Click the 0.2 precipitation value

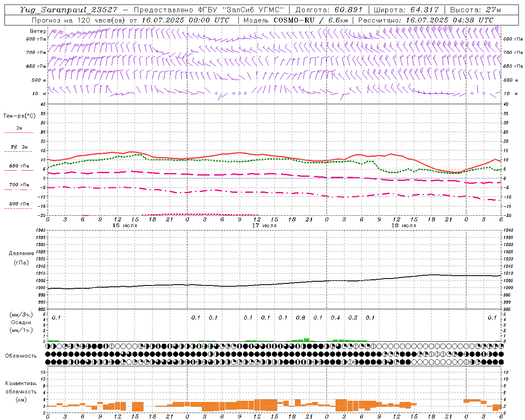click(353, 317)
